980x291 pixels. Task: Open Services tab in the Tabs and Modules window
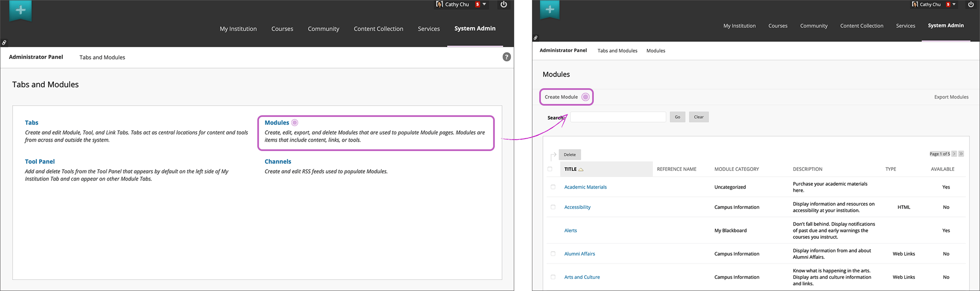tap(429, 29)
